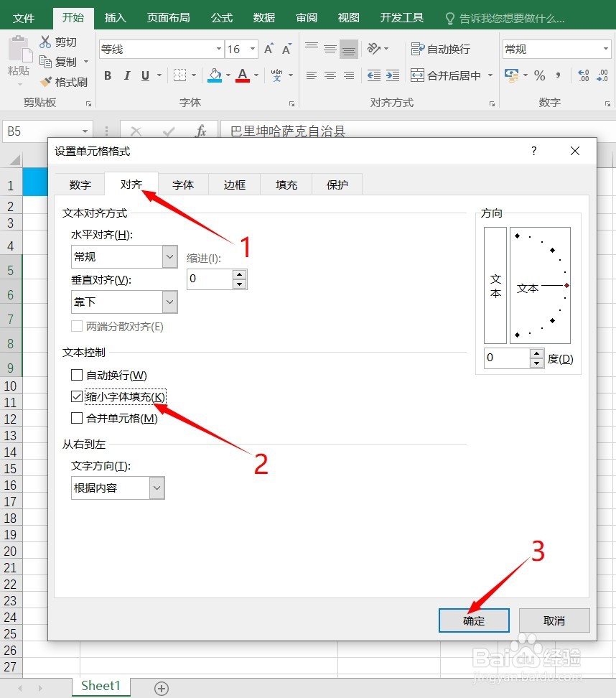Enable the 合并单元格 checkbox
616x698 pixels.
[x=76, y=418]
